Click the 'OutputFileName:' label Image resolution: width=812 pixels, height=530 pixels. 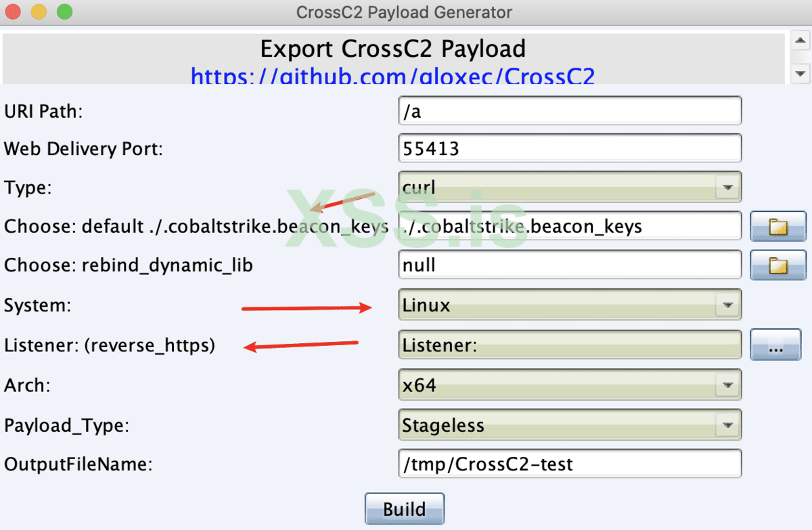pyautogui.click(x=78, y=465)
